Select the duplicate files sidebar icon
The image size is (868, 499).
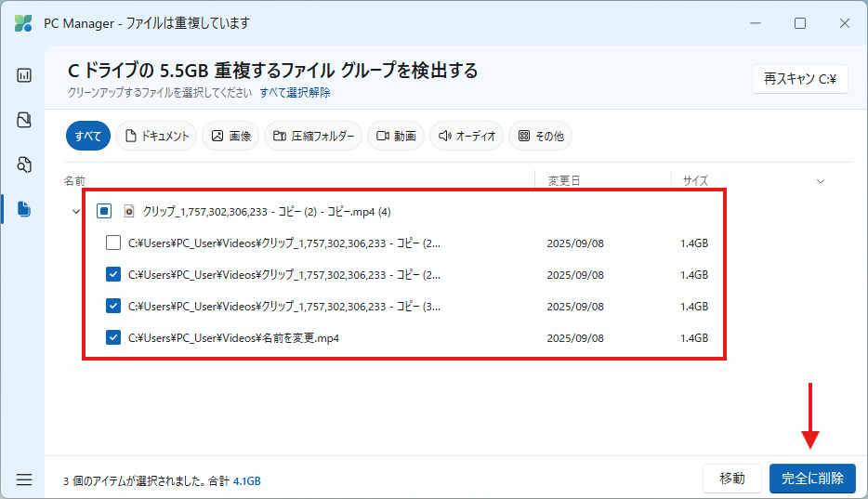point(24,209)
